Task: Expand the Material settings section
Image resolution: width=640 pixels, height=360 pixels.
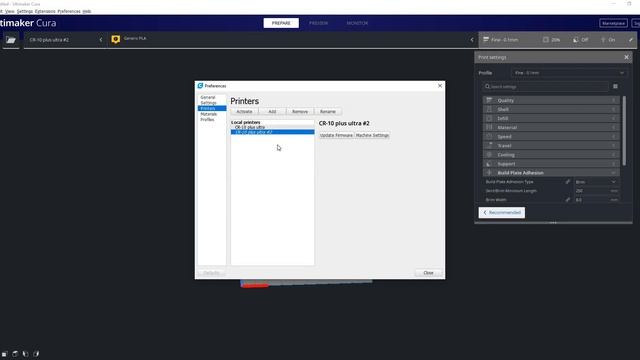Action: tap(551, 127)
